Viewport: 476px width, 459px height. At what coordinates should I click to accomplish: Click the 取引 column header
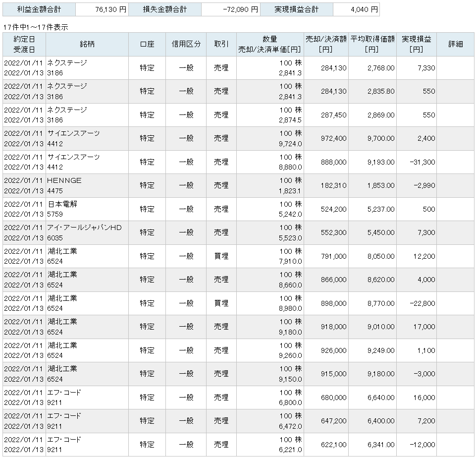click(221, 44)
